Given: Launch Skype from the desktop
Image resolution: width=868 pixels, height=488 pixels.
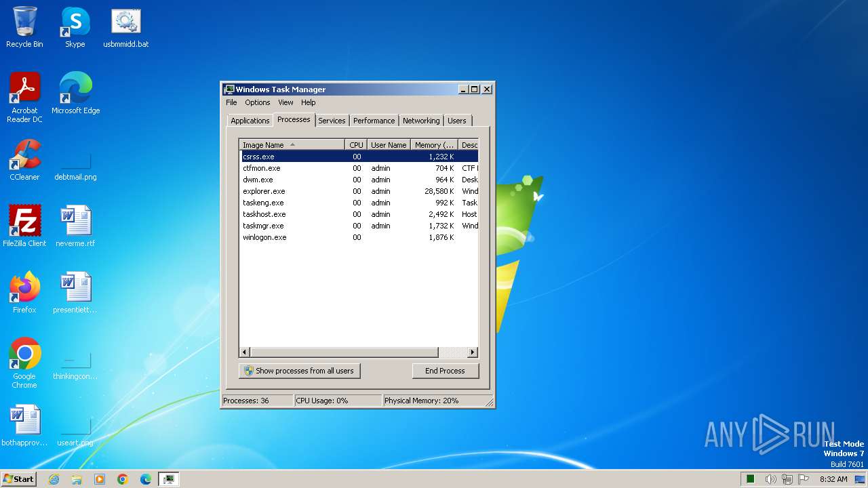Looking at the screenshot, I should coord(75,27).
